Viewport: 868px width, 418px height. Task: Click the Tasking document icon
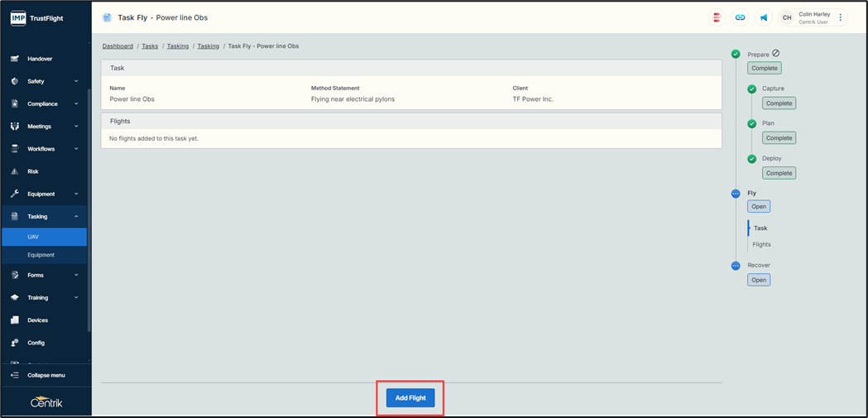15,217
